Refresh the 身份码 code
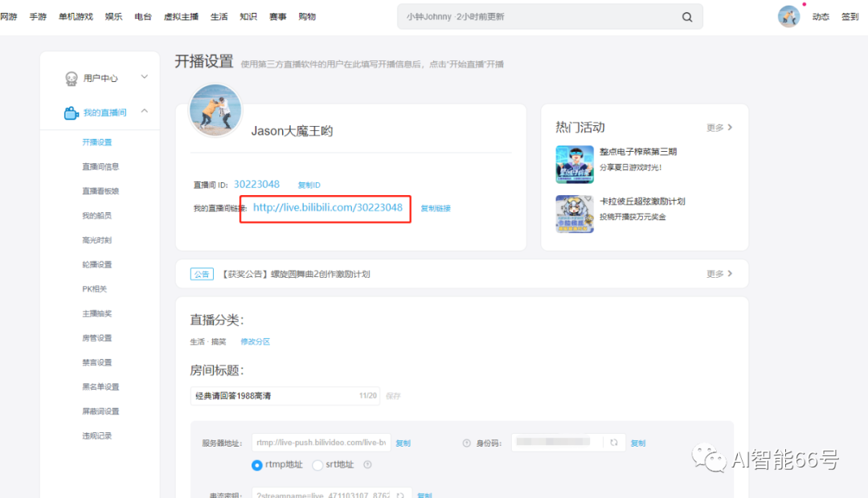The width and height of the screenshot is (868, 498). coord(613,443)
